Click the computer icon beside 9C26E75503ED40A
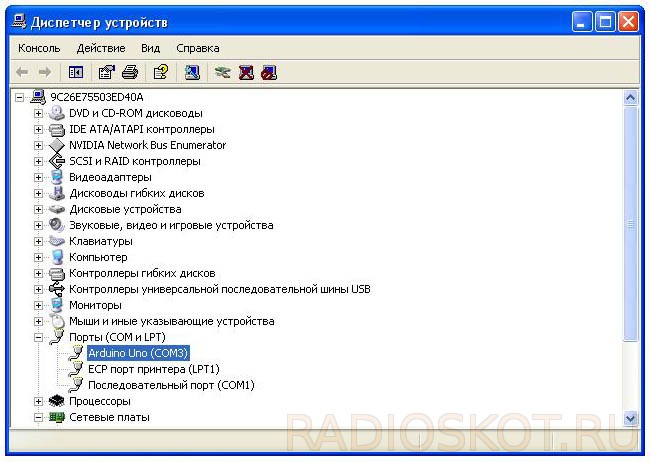The height and width of the screenshot is (462, 650). [x=38, y=97]
